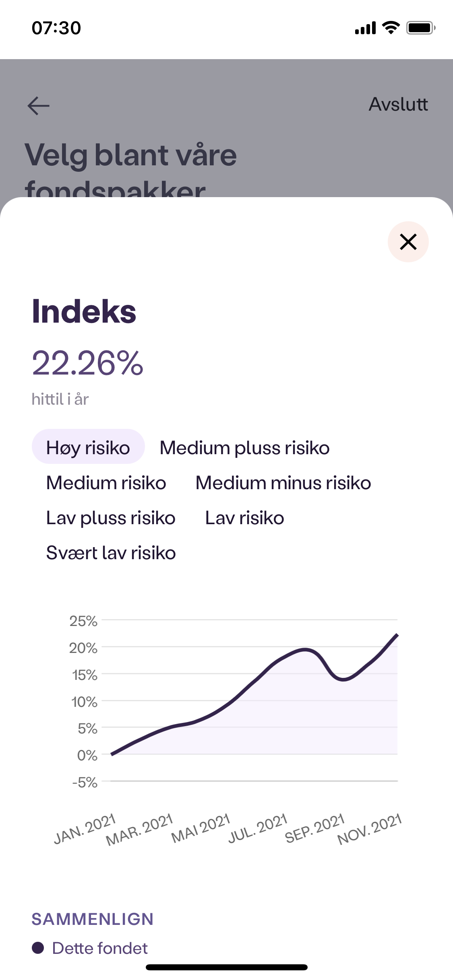Select the Lav risiko option
Viewport: 453px width, 980px height.
pos(244,518)
